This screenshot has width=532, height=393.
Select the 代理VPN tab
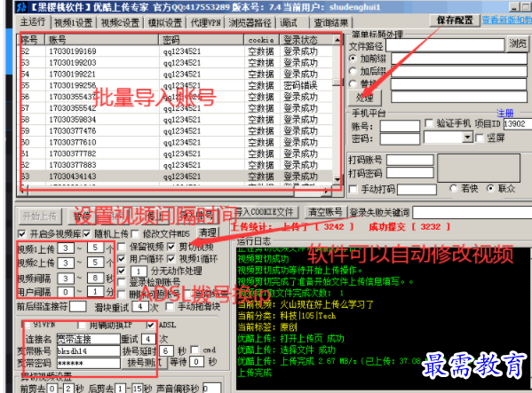click(206, 23)
